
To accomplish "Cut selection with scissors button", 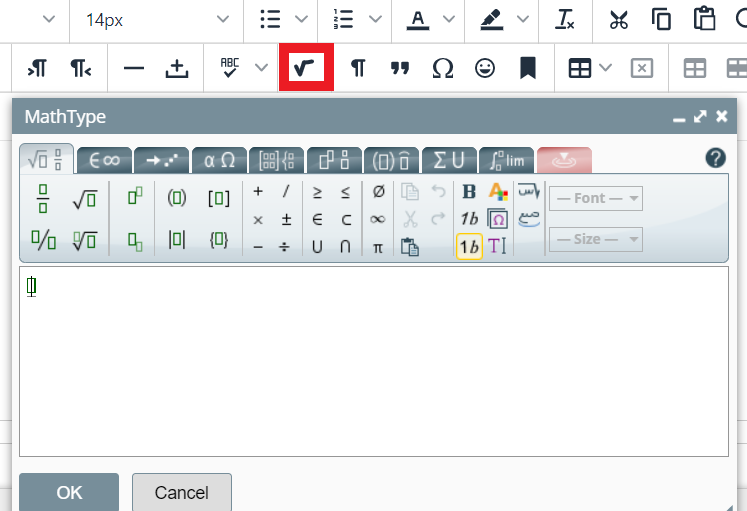I will pyautogui.click(x=619, y=20).
